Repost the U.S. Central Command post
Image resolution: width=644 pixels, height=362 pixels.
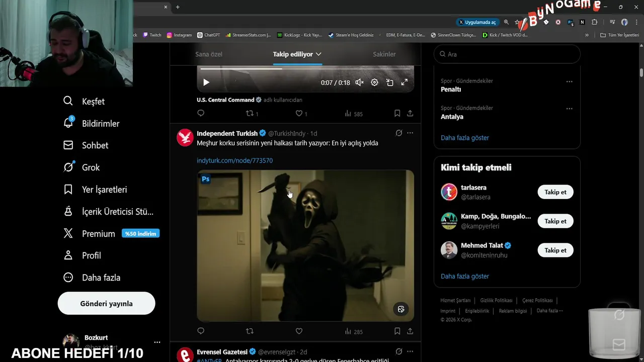click(252, 114)
